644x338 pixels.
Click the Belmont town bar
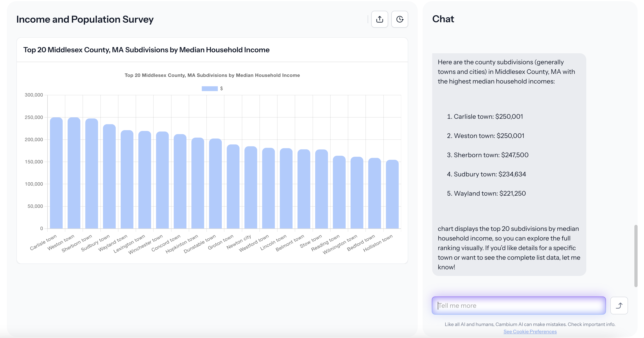point(304,189)
